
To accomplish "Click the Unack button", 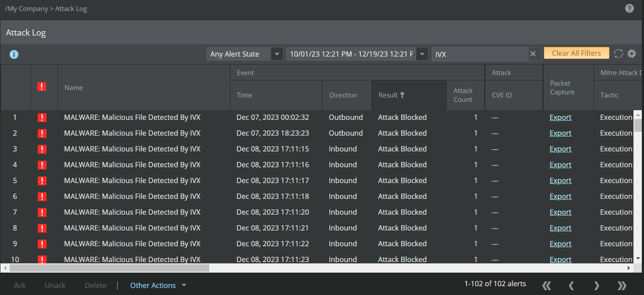I will pyautogui.click(x=55, y=285).
